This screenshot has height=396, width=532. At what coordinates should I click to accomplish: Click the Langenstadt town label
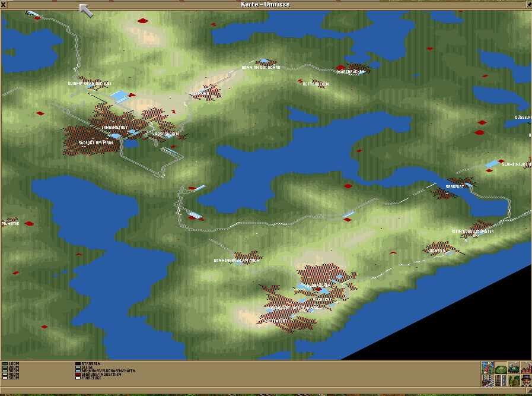click(114, 128)
